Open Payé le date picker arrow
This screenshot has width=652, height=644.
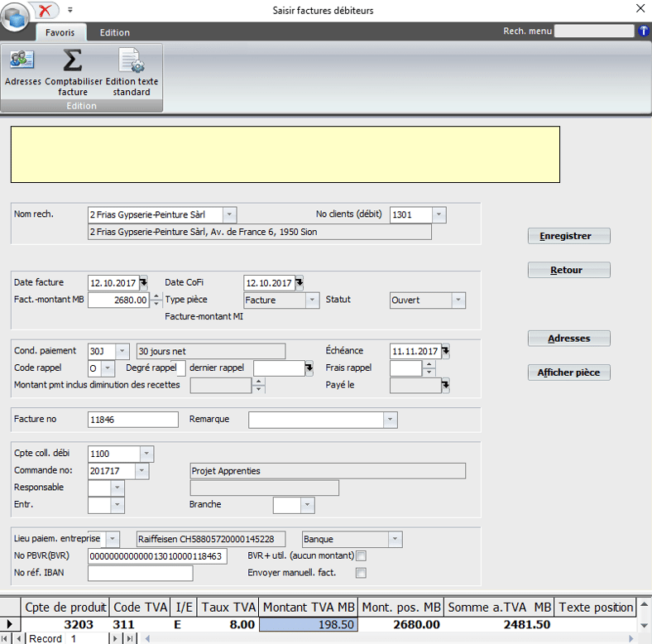(445, 385)
